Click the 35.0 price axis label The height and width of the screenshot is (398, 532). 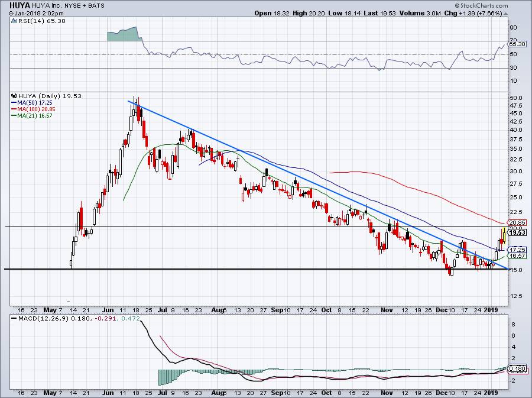point(515,149)
